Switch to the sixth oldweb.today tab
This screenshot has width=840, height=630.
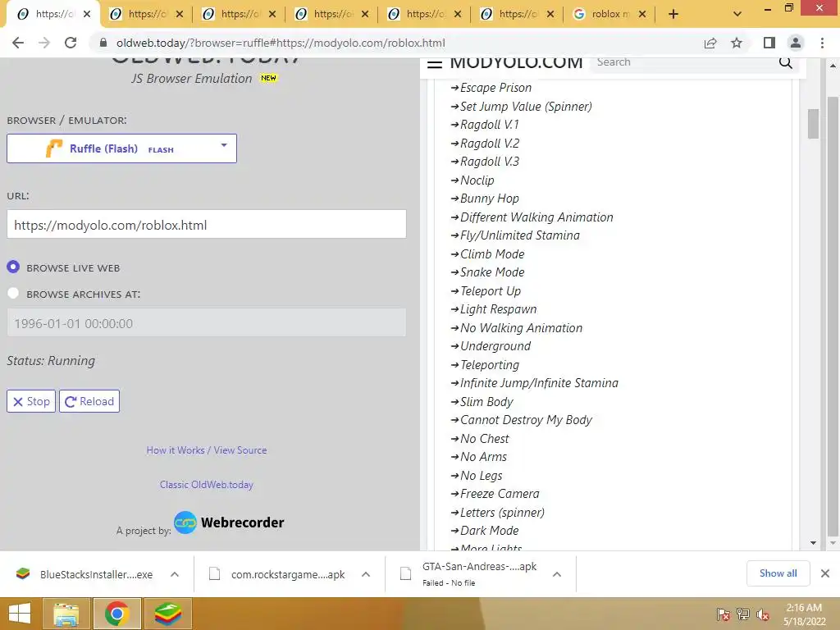(517, 14)
